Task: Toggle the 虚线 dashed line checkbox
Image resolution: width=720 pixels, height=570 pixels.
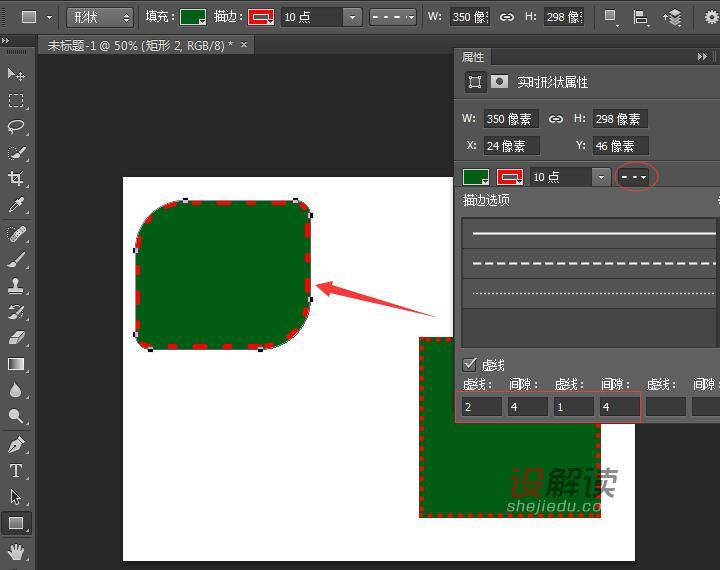Action: 470,365
